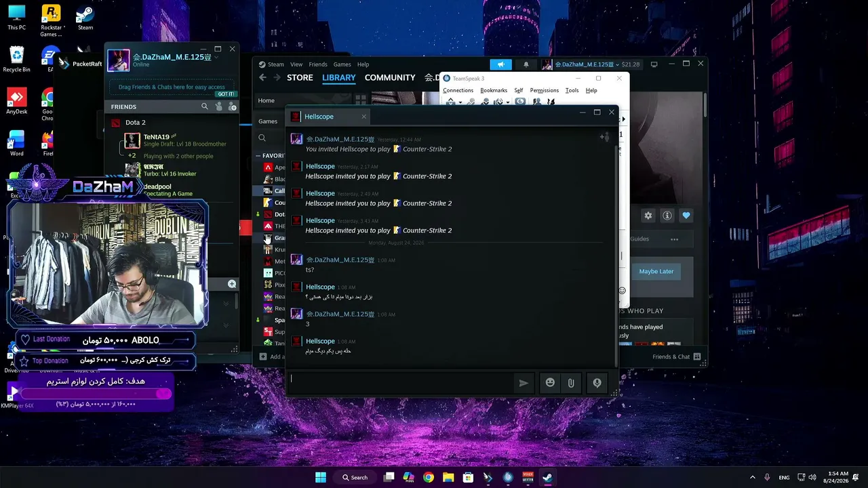Open This PC desktop icon
Image resolution: width=868 pixels, height=488 pixels.
pyautogui.click(x=16, y=18)
